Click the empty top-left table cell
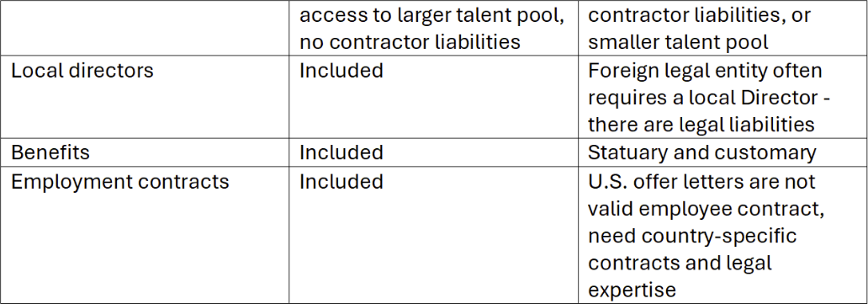The height and width of the screenshot is (304, 868). click(144, 28)
